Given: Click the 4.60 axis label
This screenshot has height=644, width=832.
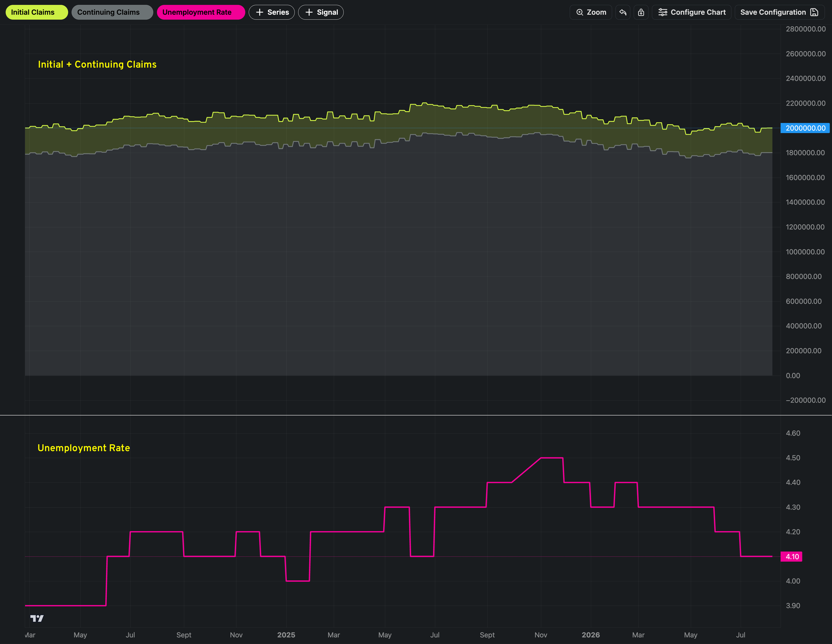Looking at the screenshot, I should coord(793,433).
